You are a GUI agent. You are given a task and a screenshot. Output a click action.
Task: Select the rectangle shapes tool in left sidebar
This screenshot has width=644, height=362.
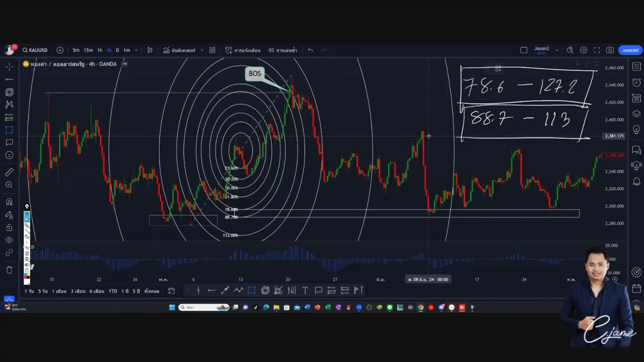tap(9, 130)
